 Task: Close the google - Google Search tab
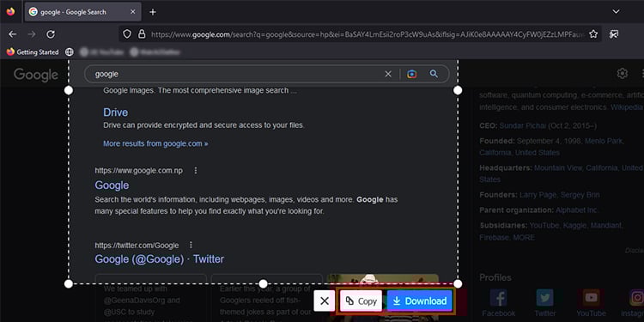tap(132, 12)
